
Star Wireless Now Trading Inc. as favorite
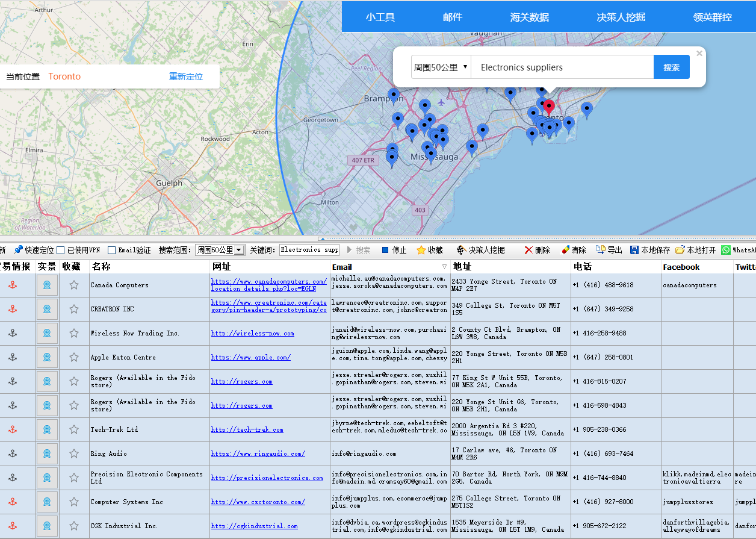(x=74, y=333)
